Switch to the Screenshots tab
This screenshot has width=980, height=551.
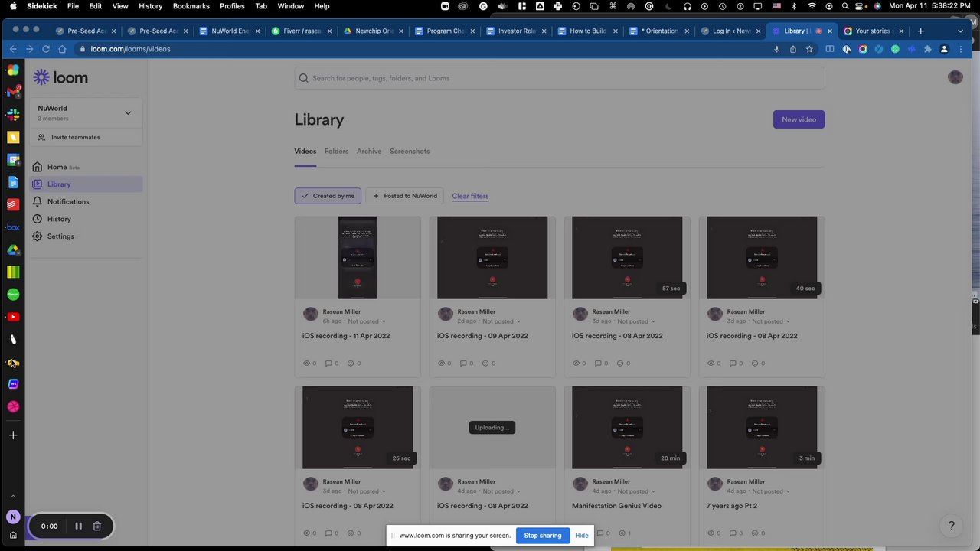point(410,152)
